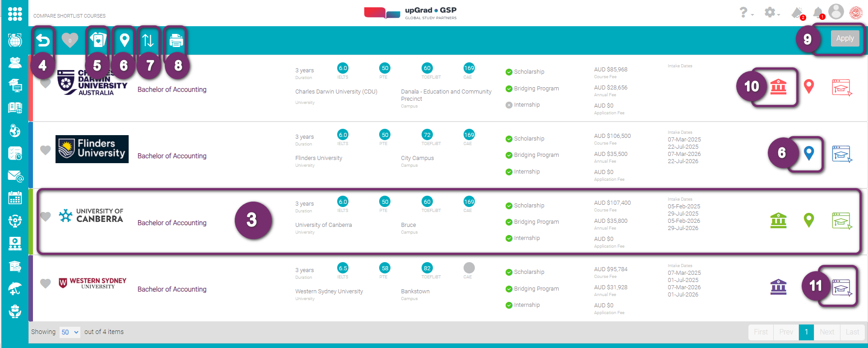Open the notifications bell

818,13
